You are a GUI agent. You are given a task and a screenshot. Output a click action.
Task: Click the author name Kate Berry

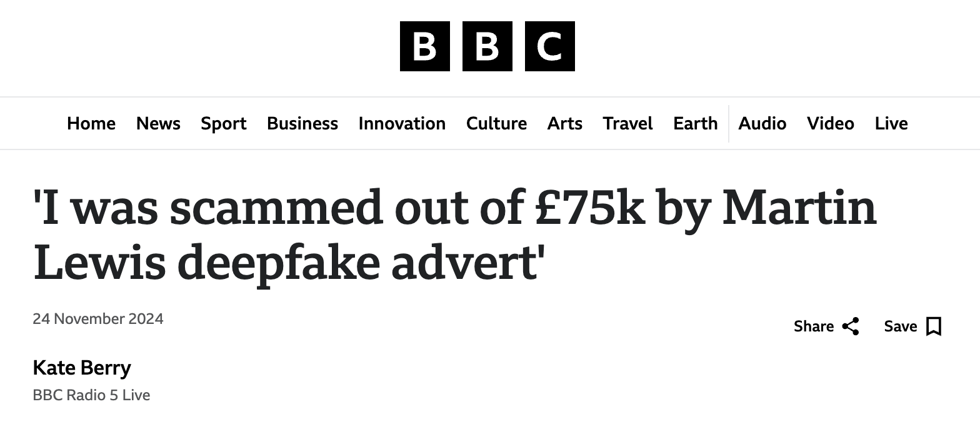coord(82,368)
